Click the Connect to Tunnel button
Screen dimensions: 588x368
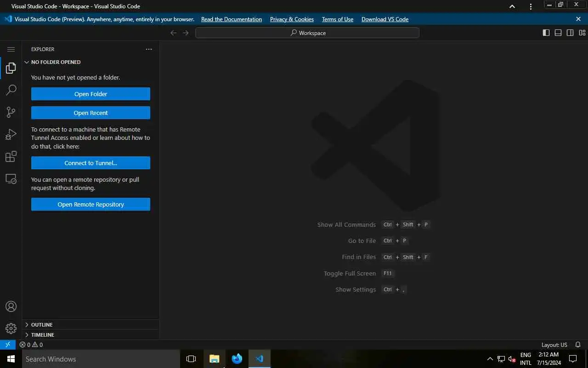coord(90,163)
